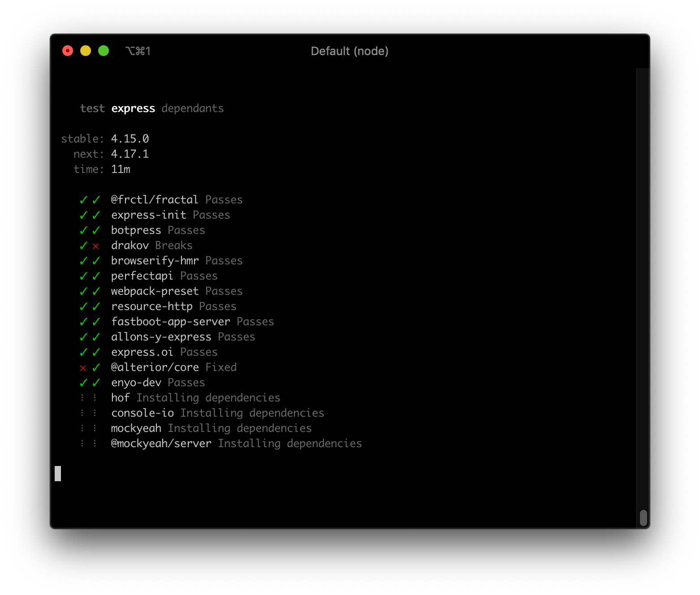The height and width of the screenshot is (595, 700).
Task: Click the Default (node) window title
Action: point(350,51)
